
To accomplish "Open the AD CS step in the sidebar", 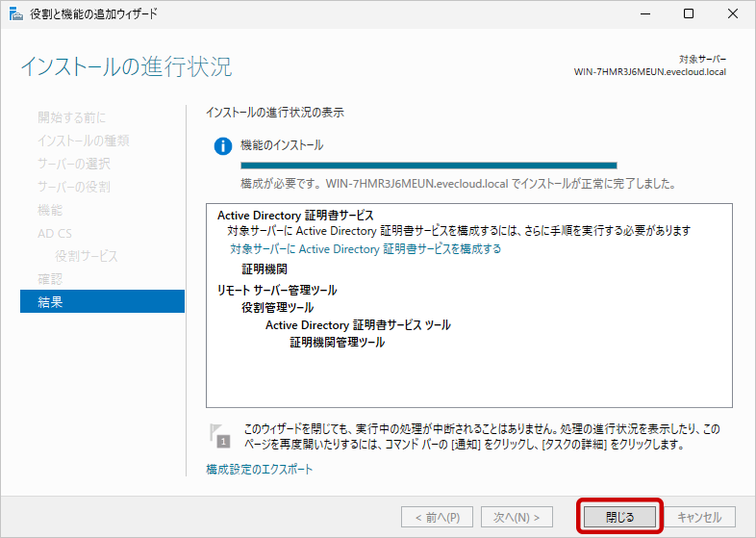I will pyautogui.click(x=55, y=232).
